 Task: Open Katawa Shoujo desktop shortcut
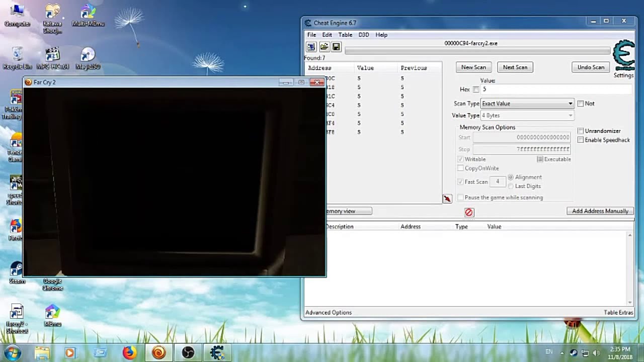click(52, 19)
